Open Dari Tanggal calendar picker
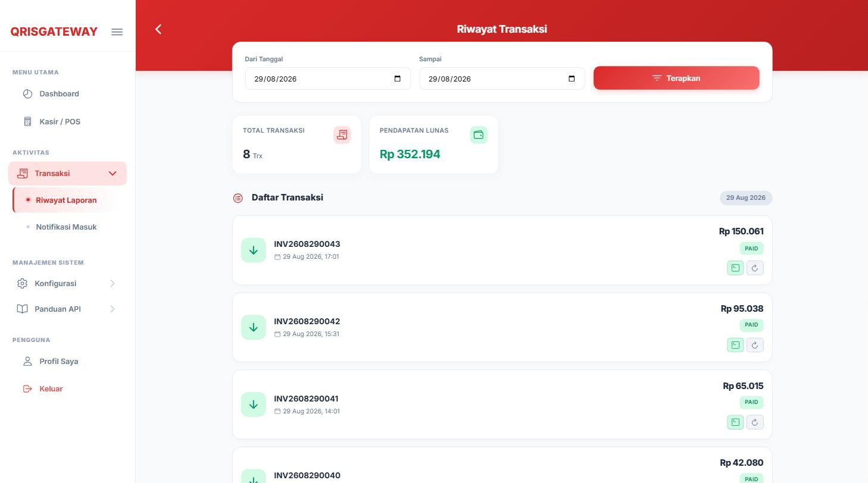 pos(398,79)
